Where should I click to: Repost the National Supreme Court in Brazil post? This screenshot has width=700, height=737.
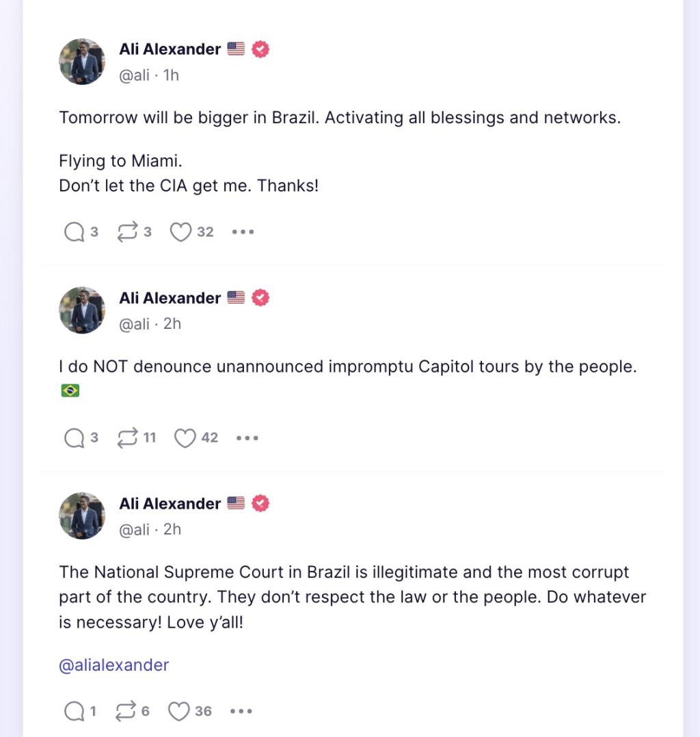coord(126,712)
